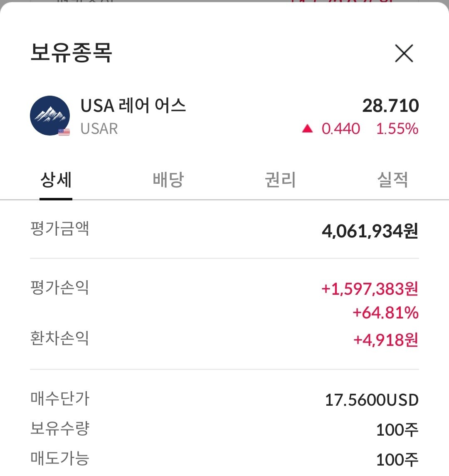Image resolution: width=449 pixels, height=476 pixels.
Task: Tap the 매도가능 row label
Action: click(60, 459)
